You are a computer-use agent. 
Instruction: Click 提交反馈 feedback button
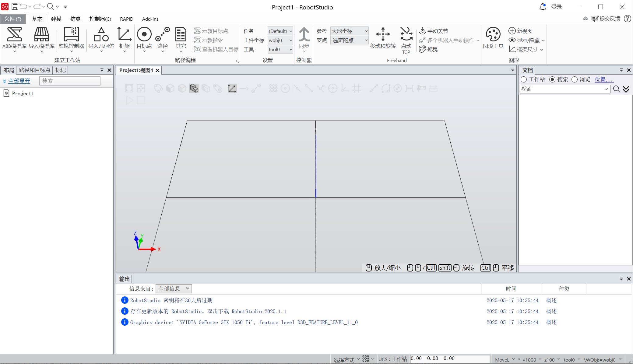[606, 19]
